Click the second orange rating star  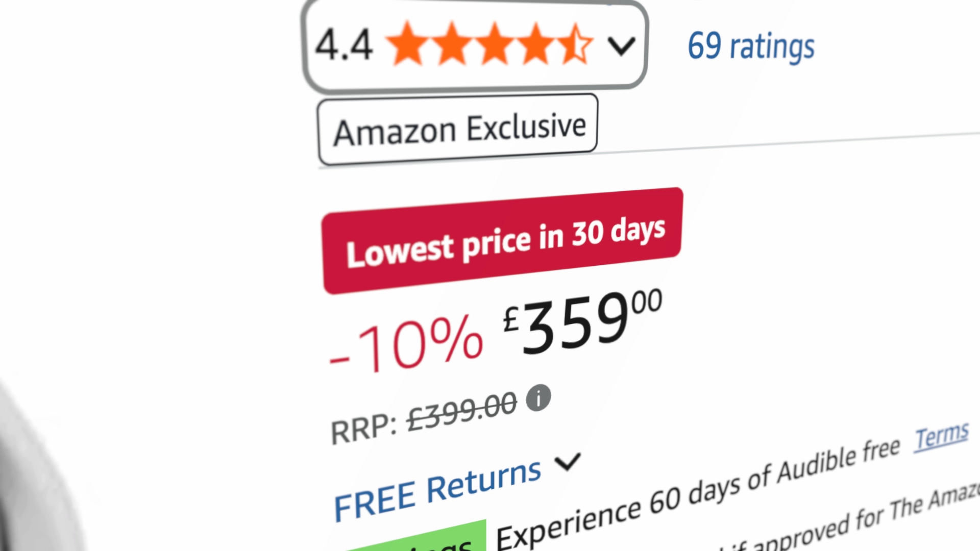pyautogui.click(x=452, y=44)
